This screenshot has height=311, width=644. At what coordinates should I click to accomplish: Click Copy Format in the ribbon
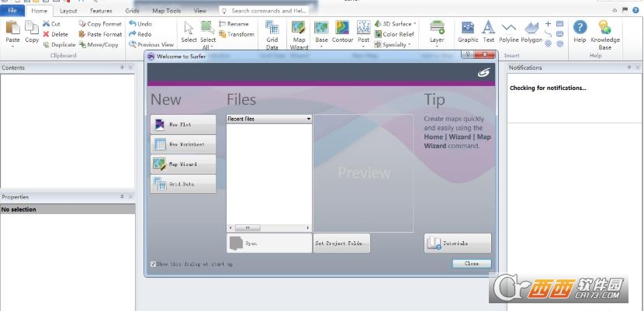click(100, 24)
